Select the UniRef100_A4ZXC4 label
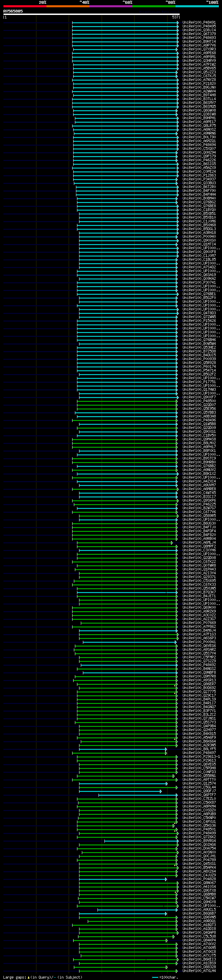Screen dimensions: 222x980 (199, 481)
